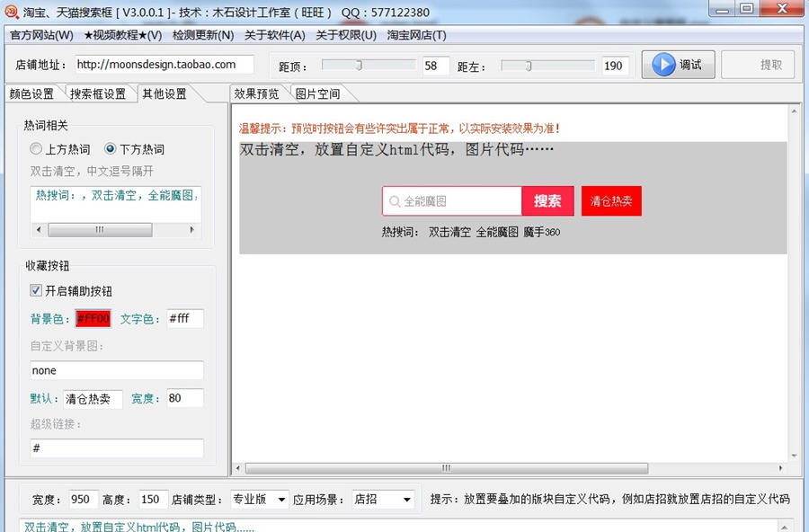Click the preview pane right scroll arrow
809x532 pixels.
(x=780, y=468)
